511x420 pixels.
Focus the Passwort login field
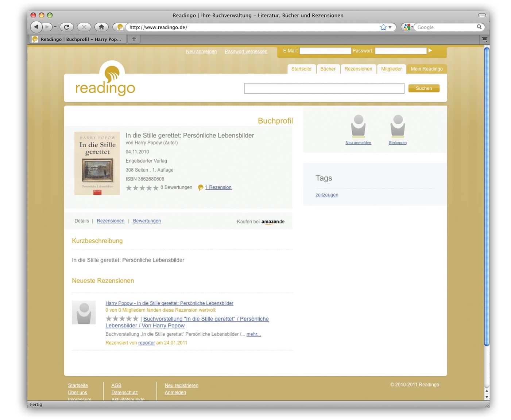click(x=400, y=51)
